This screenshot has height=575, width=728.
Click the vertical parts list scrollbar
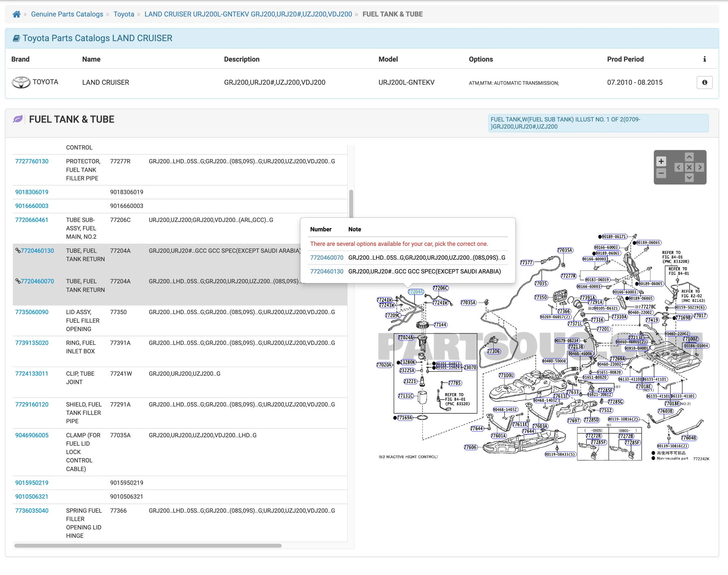coord(351,204)
